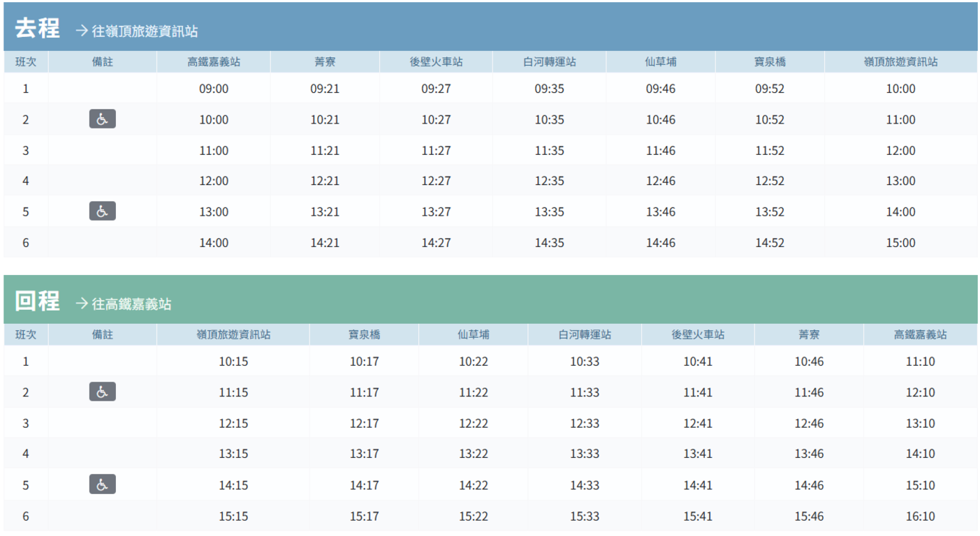Viewport: 980px width, 536px height.
Task: Click the arrow before 往嶺頂旅遊資訊站
Action: coord(82,31)
